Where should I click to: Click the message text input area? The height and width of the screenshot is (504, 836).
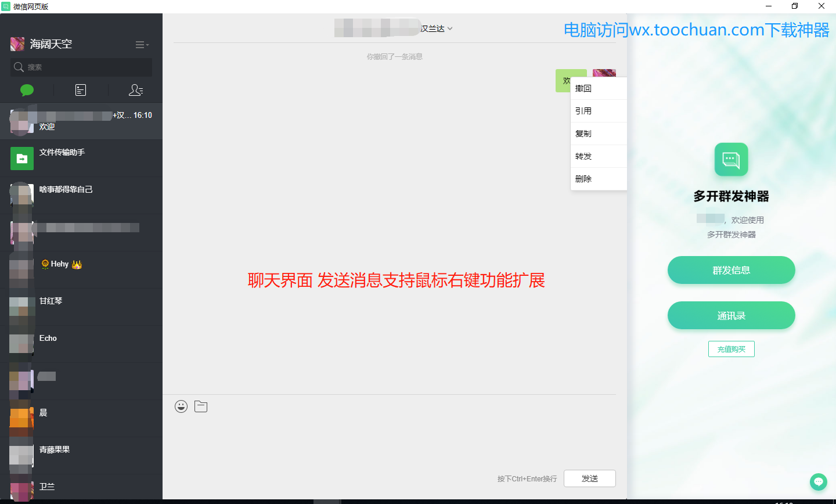point(395,441)
